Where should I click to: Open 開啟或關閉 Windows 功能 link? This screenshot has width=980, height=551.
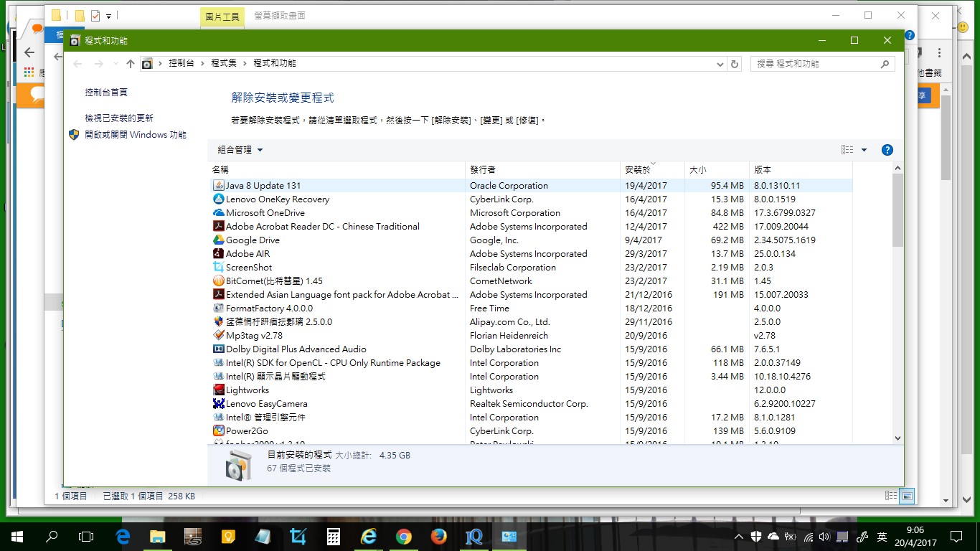[136, 135]
